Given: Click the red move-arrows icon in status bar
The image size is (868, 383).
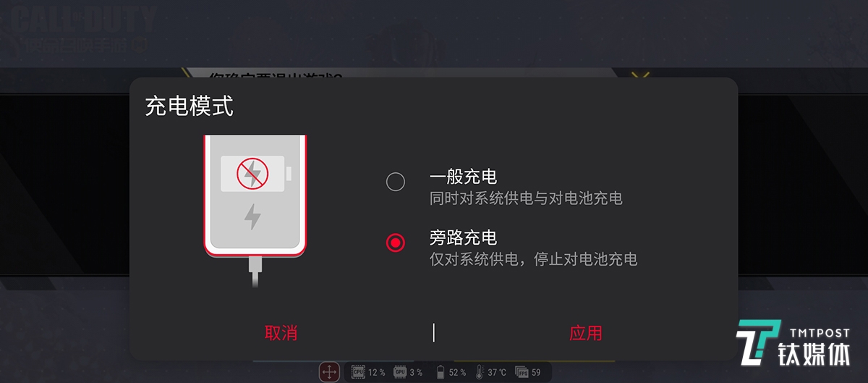Looking at the screenshot, I should click(330, 372).
